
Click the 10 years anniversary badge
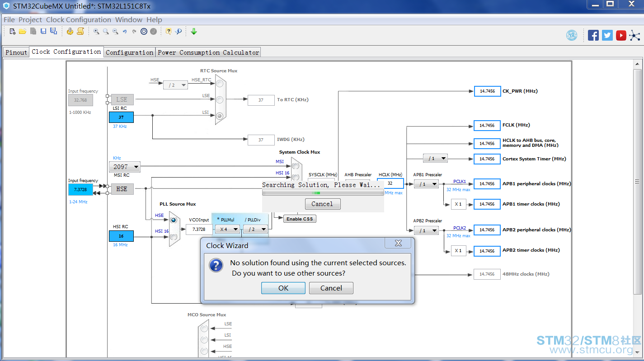click(x=572, y=35)
